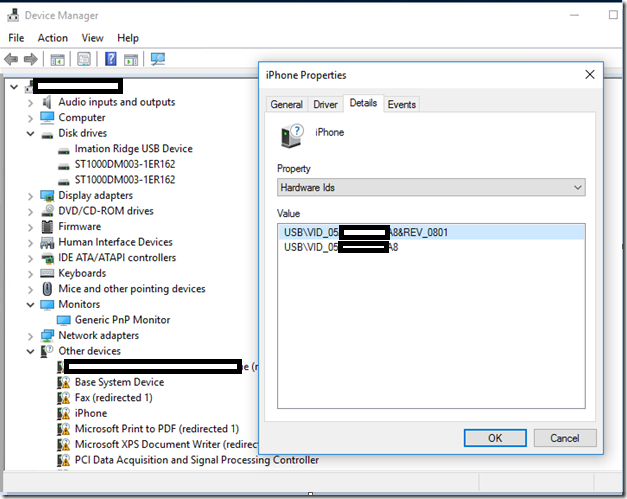This screenshot has height=499, width=627.
Task: Click the warning icon beside Base System Device
Action: 64,383
